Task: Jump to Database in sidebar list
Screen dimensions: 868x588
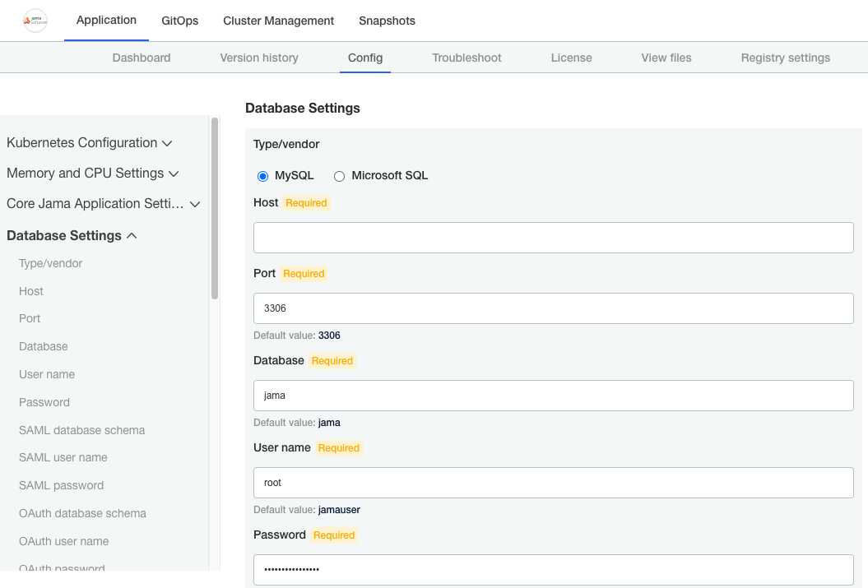Action: pos(43,346)
